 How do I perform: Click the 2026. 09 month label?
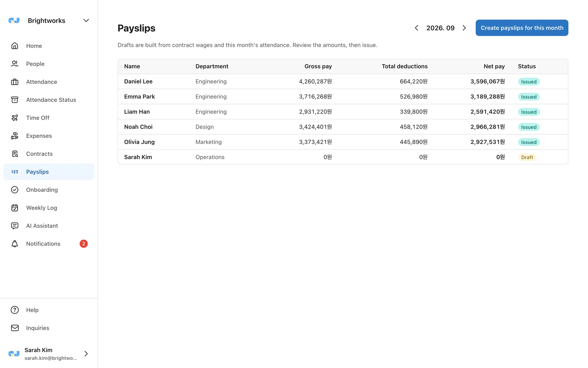[x=440, y=28]
